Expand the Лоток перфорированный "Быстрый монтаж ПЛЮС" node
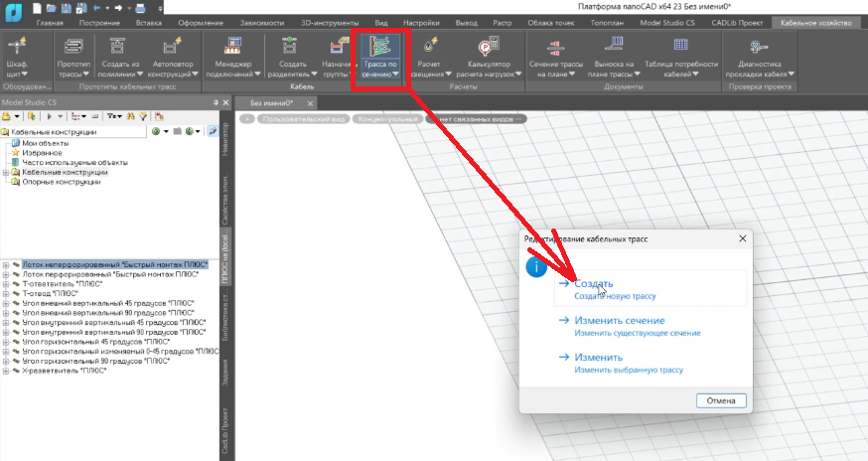This screenshot has width=868, height=461. [x=6, y=274]
